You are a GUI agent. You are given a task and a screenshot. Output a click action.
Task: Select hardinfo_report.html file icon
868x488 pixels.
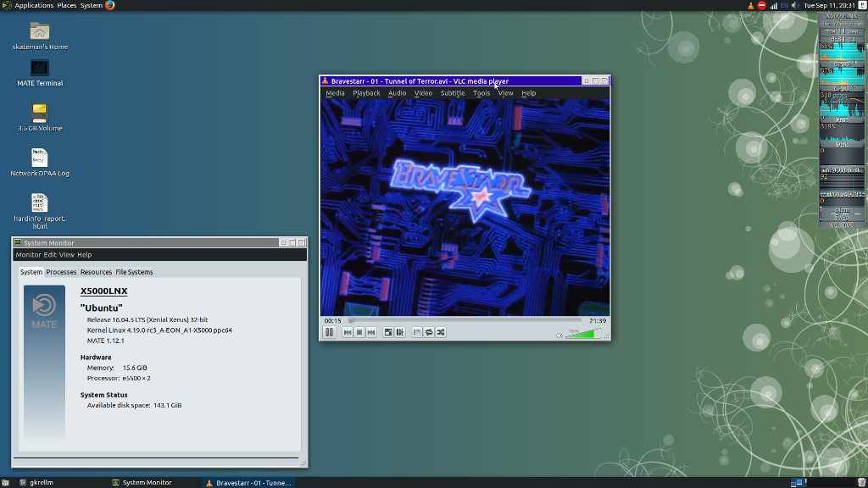click(40, 211)
